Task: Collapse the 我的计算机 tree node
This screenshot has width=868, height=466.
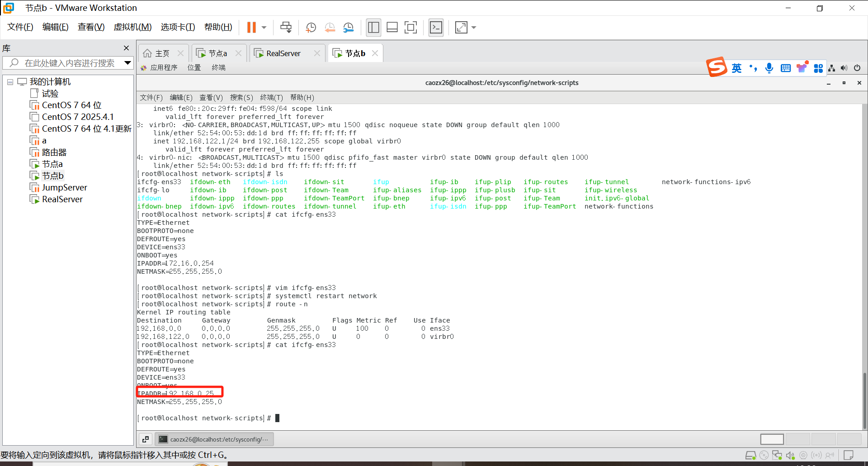Action: coord(10,82)
